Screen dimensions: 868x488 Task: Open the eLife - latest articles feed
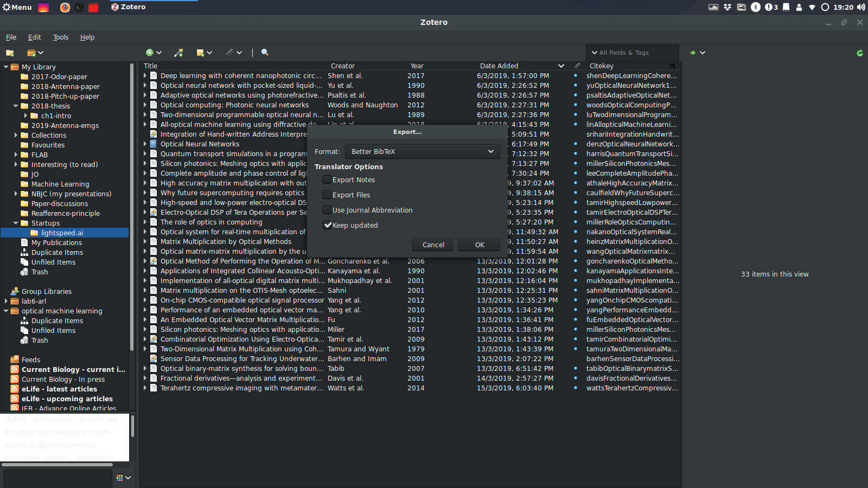point(59,389)
